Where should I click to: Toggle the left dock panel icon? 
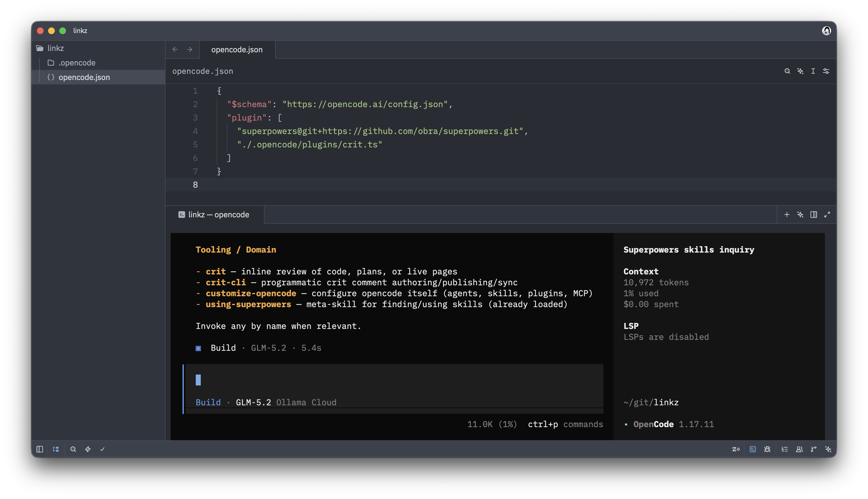[40, 449]
